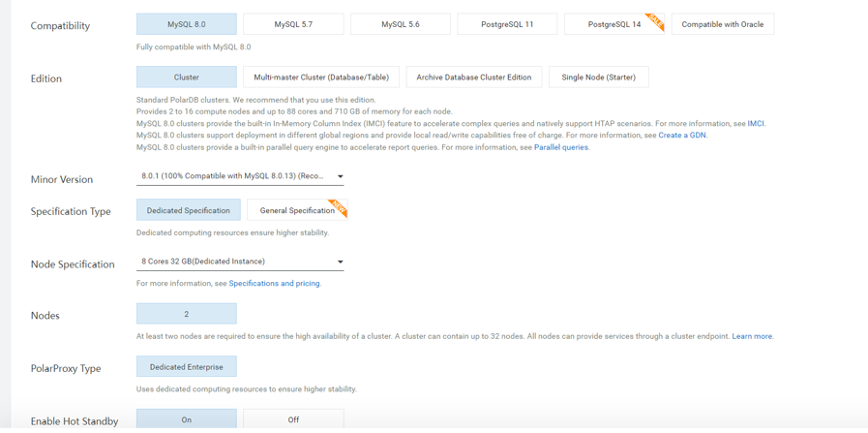The image size is (868, 433).
Task: Click the Node Specification label
Action: click(x=73, y=264)
